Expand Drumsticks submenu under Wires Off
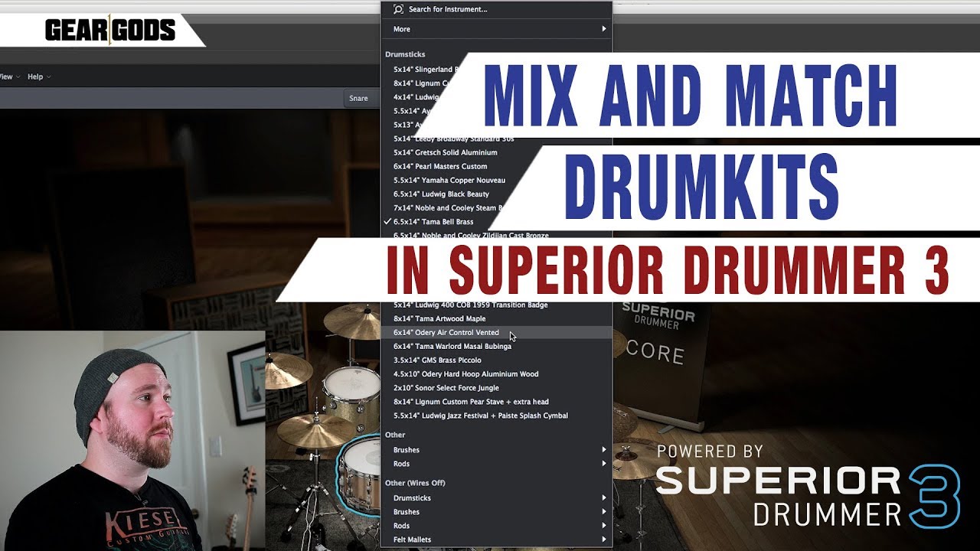The height and width of the screenshot is (551, 980). 496,497
